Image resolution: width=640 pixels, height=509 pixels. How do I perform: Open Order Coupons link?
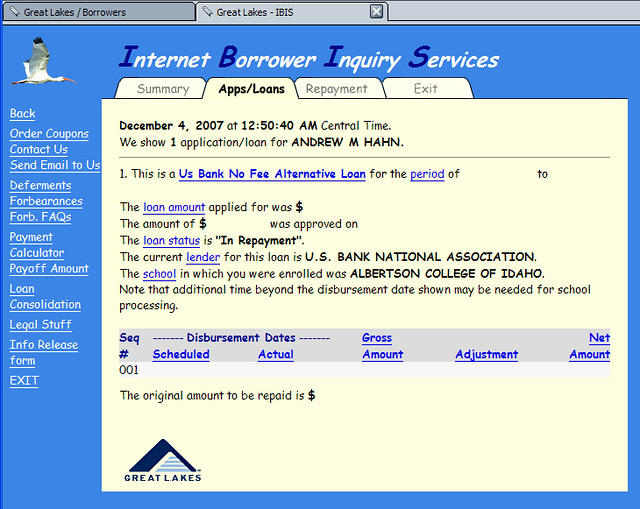[x=49, y=133]
